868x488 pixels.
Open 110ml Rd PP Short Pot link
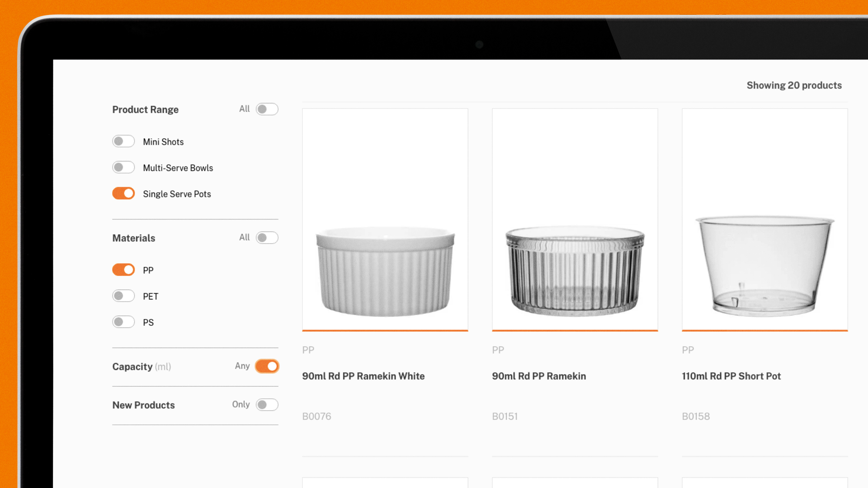pos(731,376)
